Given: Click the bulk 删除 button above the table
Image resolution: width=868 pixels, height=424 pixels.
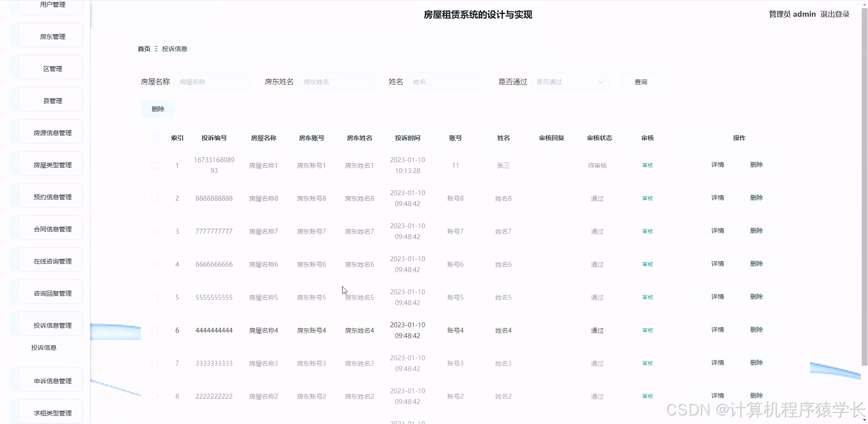Looking at the screenshot, I should [x=157, y=108].
